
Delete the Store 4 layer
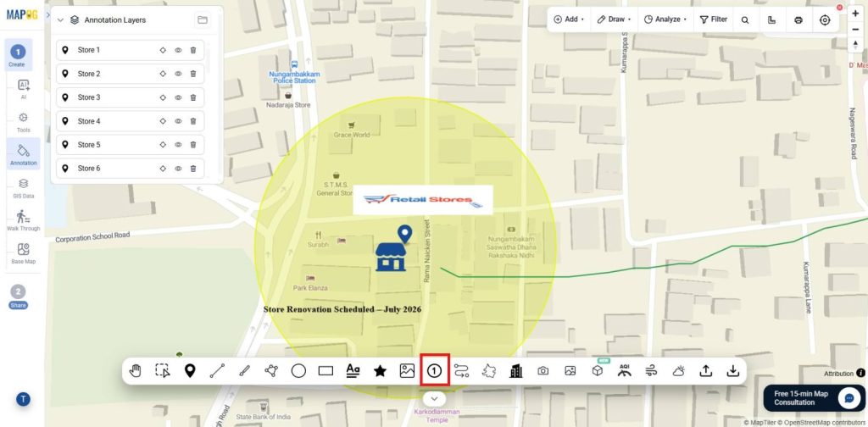193,121
